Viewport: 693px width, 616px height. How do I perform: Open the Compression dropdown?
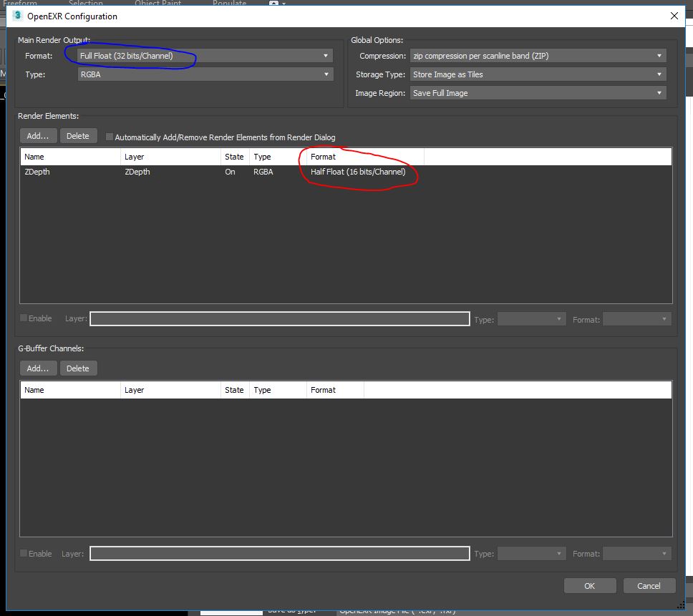pyautogui.click(x=659, y=55)
